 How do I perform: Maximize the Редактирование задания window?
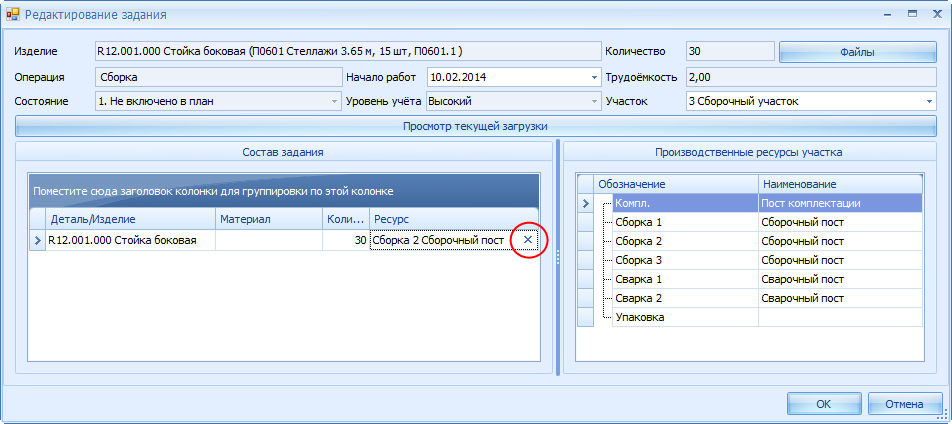click(x=912, y=13)
